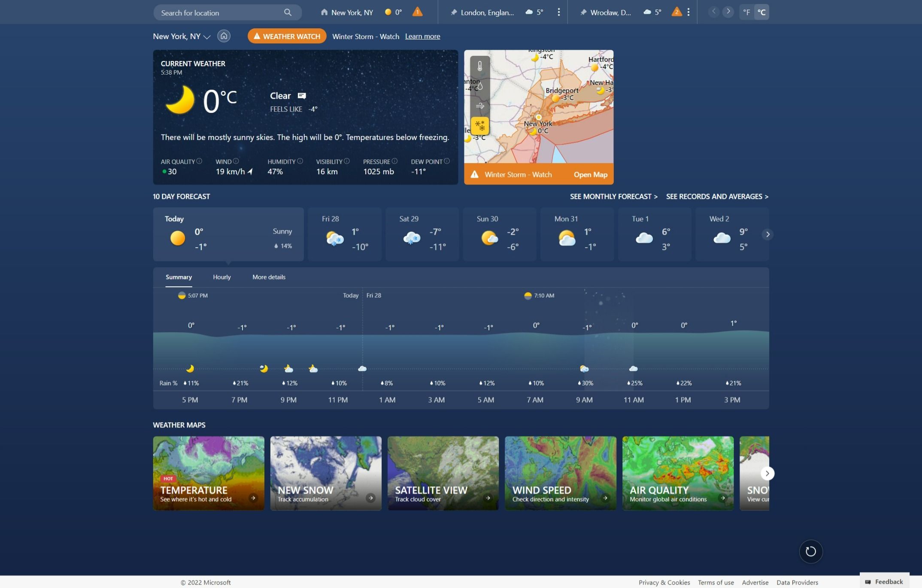Expand the 10-day forecast next arrow
The height and width of the screenshot is (588, 922).
tap(767, 234)
